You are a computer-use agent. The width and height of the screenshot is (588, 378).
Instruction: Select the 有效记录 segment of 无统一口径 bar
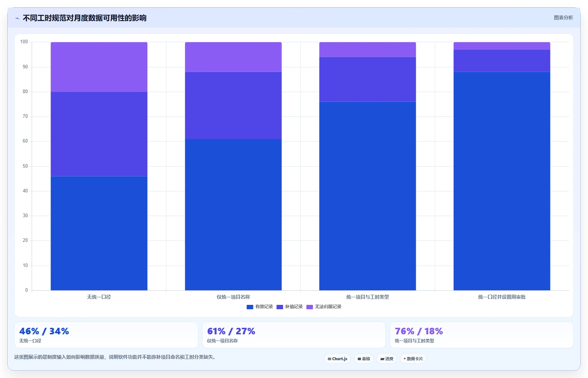[99, 233]
